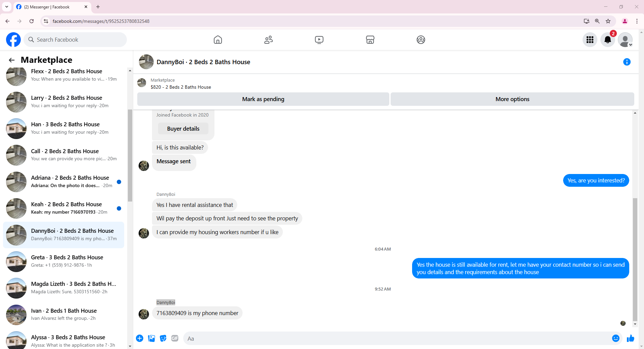Open the Keah unread conversation
Screen dimensions: 644x349
click(x=64, y=208)
